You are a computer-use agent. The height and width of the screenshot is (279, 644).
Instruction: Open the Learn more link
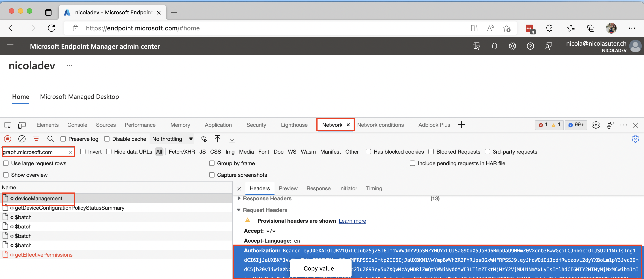[x=352, y=221]
